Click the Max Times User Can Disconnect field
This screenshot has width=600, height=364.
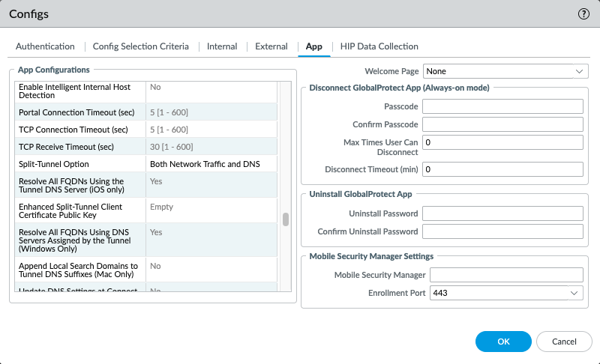(x=502, y=142)
